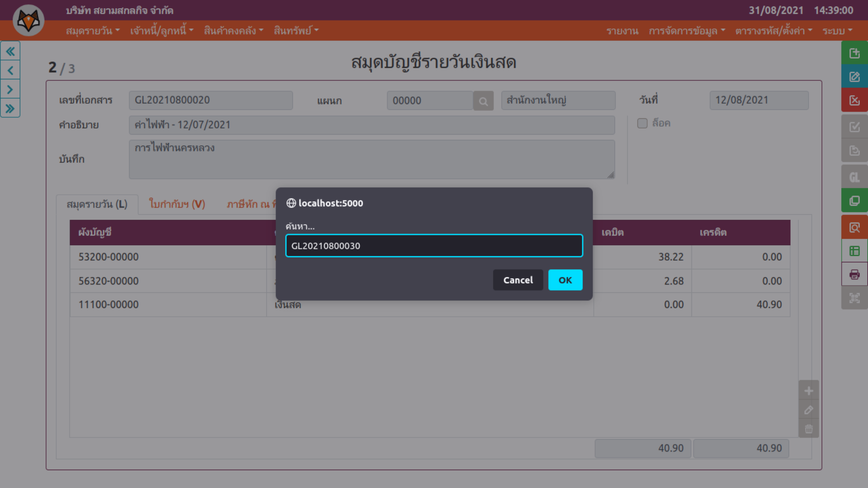Click the search dialog text field
Image resolution: width=868 pixels, height=488 pixels.
pyautogui.click(x=434, y=246)
